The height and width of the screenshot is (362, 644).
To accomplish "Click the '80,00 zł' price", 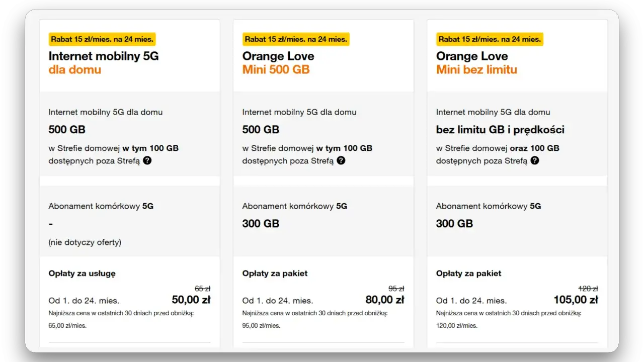I will [385, 300].
